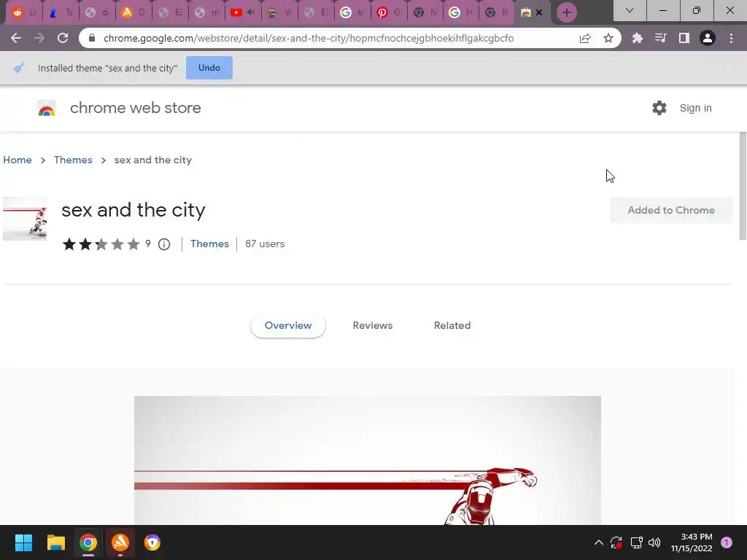
Task: Open the volume control in tray
Action: pos(654,542)
